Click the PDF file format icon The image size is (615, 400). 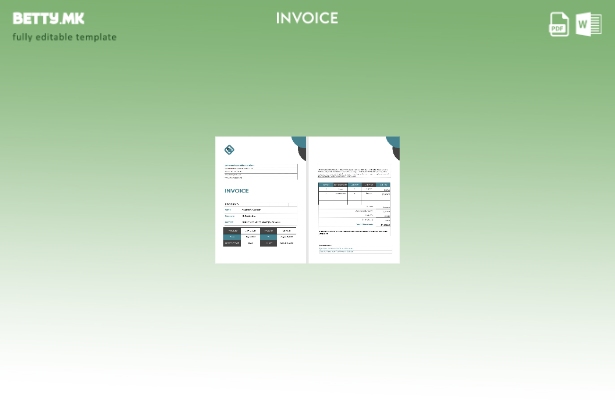[559, 24]
